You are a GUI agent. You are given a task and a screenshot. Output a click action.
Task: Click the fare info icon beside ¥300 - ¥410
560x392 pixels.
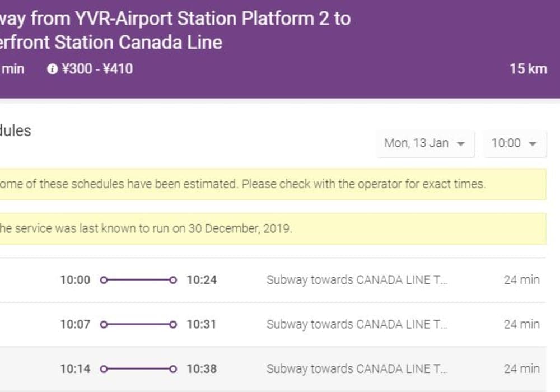coord(53,69)
